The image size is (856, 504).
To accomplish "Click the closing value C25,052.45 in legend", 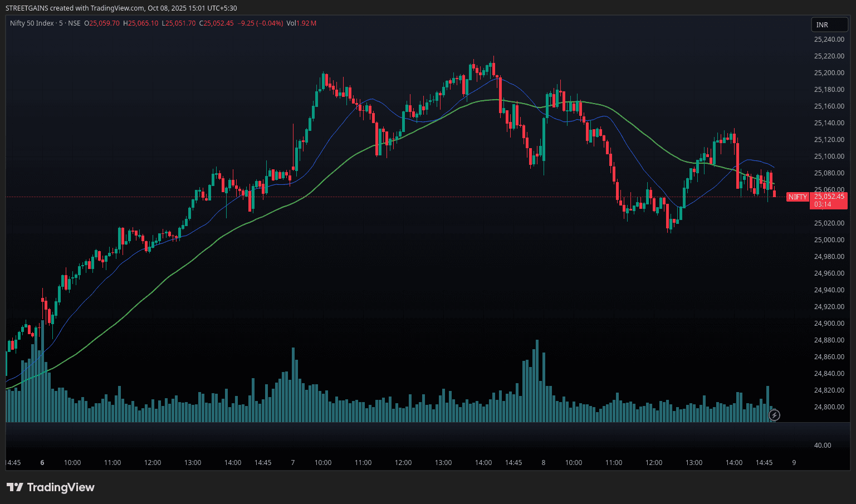I will coord(218,23).
